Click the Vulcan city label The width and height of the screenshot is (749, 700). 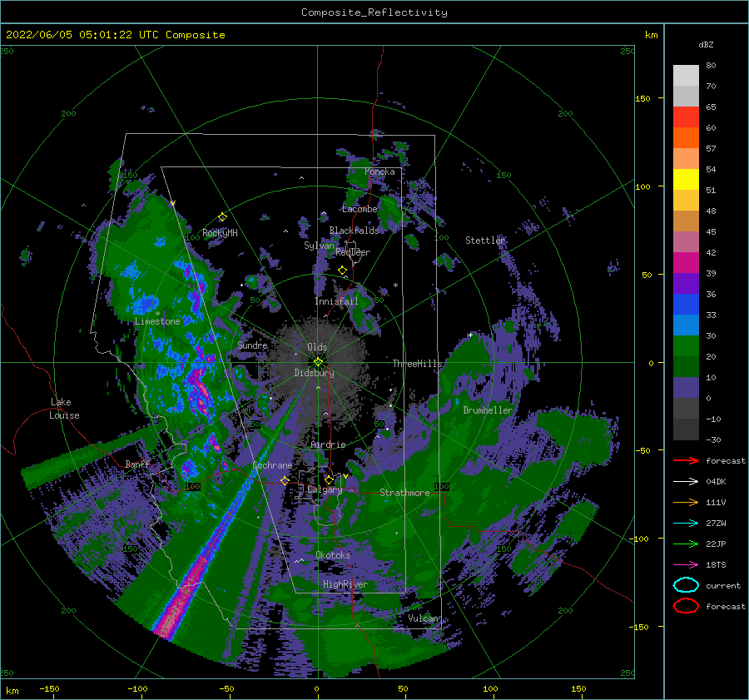point(424,618)
